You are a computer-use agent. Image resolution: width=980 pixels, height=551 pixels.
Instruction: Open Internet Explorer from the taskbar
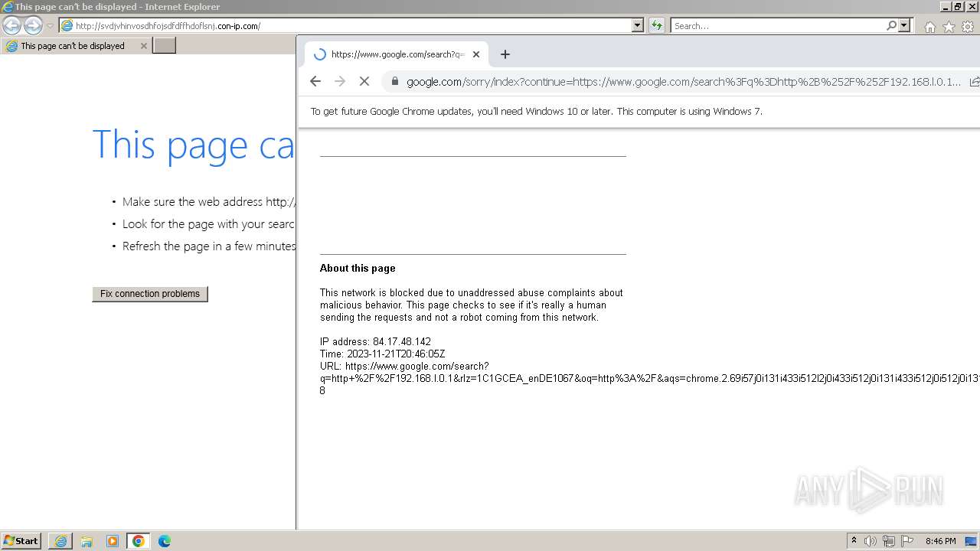pos(60,541)
